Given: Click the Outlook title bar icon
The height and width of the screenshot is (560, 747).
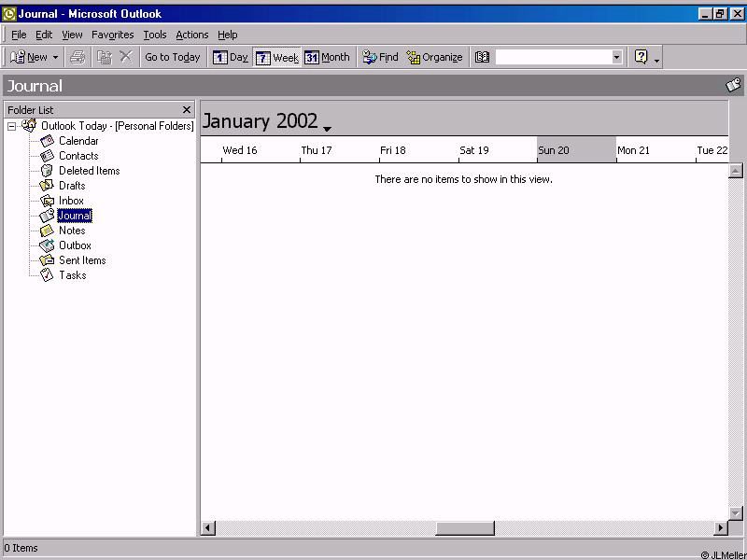Looking at the screenshot, I should [9, 14].
